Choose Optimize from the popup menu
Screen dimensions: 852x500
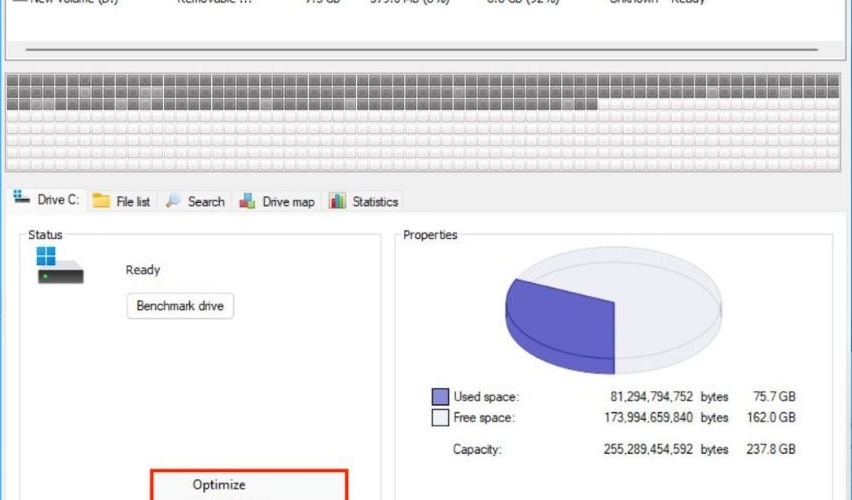click(219, 485)
